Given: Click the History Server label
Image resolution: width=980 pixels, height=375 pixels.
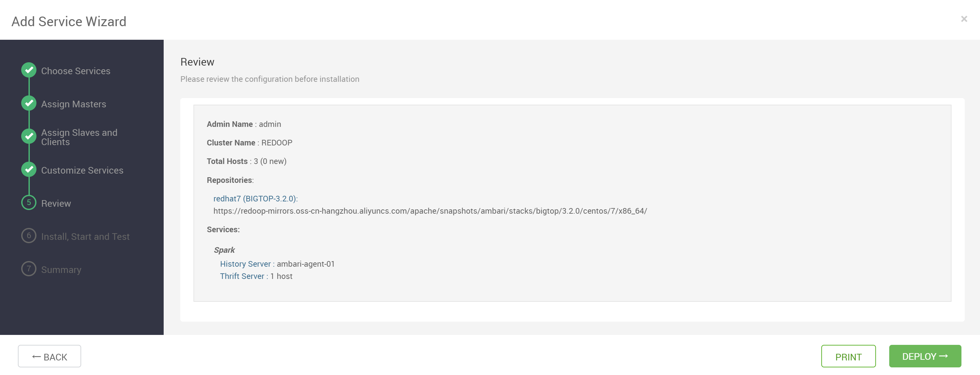Looking at the screenshot, I should pyautogui.click(x=245, y=264).
